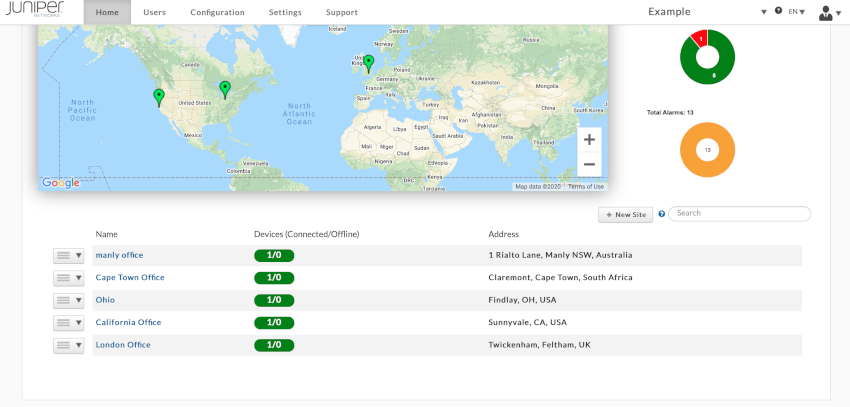Image resolution: width=850 pixels, height=407 pixels.
Task: Click the help icon next to New Site
Action: (x=661, y=214)
